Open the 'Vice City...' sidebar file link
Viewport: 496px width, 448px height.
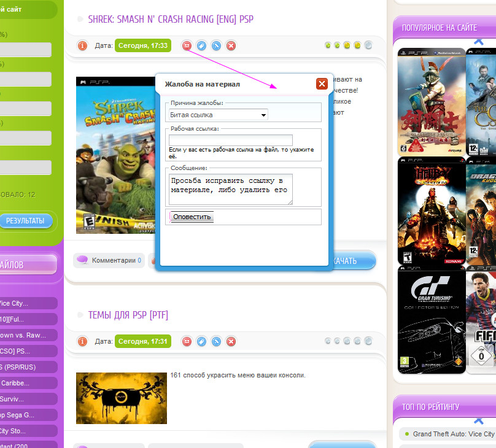[28, 303]
